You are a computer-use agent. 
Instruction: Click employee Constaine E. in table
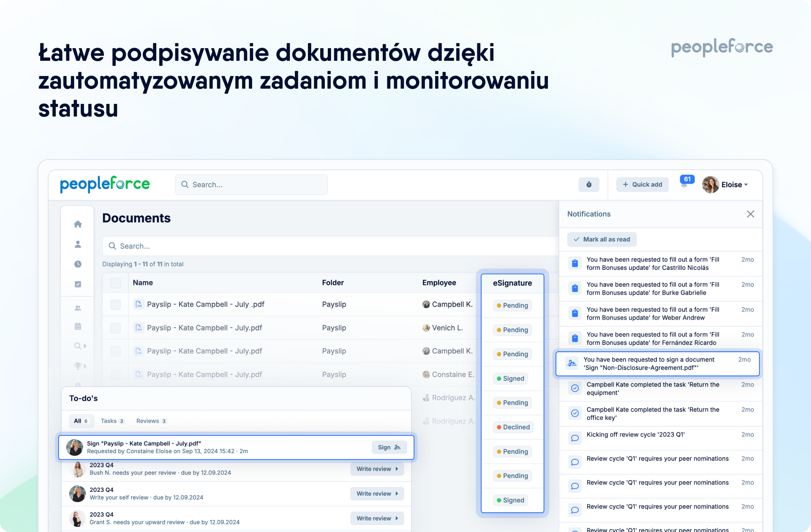point(448,375)
